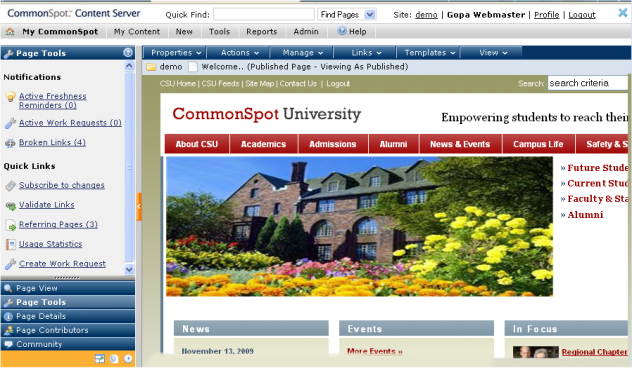The image size is (632, 368).
Task: Open the Reports menu
Action: (262, 31)
